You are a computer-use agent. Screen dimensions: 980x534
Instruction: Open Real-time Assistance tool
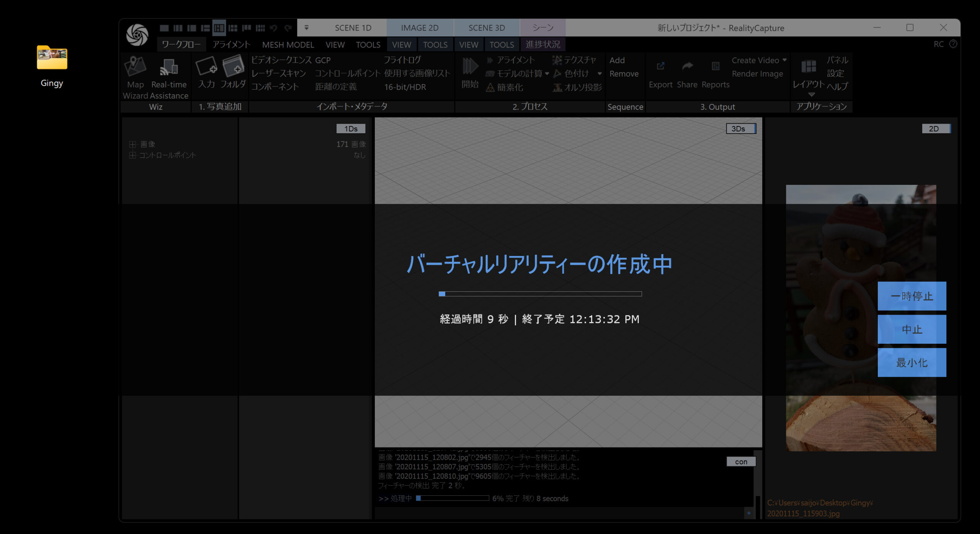coord(169,68)
